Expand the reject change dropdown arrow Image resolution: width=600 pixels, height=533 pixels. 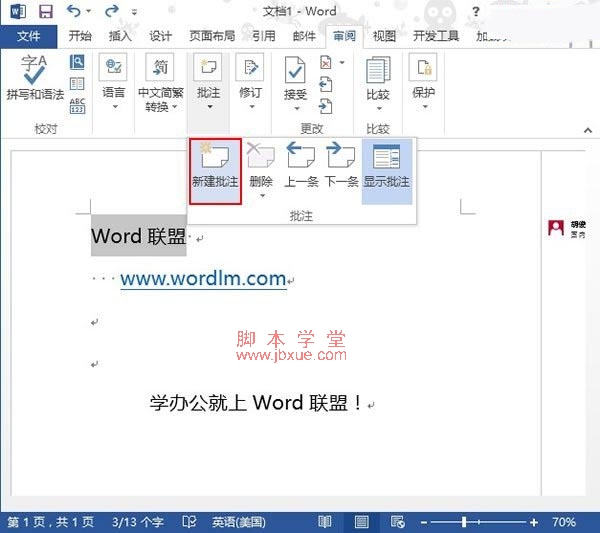342,62
